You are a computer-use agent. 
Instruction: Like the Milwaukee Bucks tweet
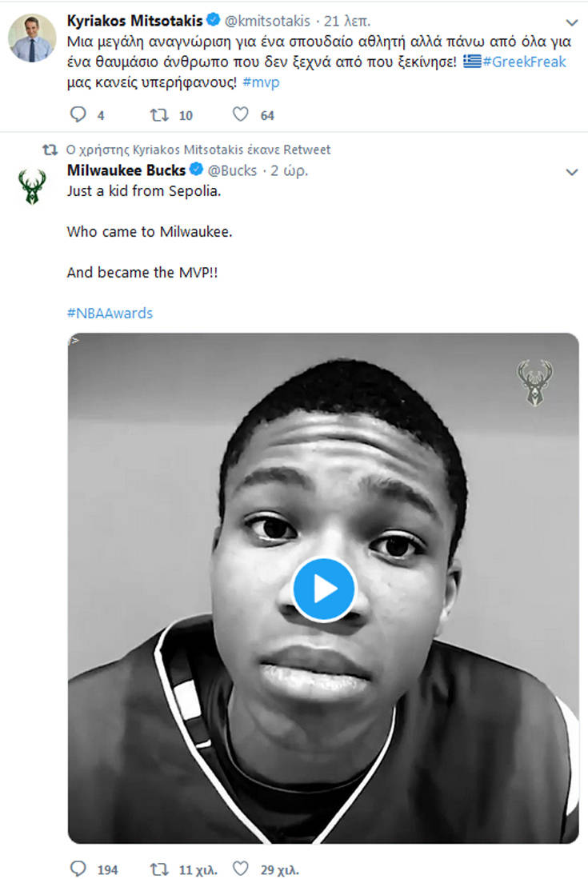(241, 869)
